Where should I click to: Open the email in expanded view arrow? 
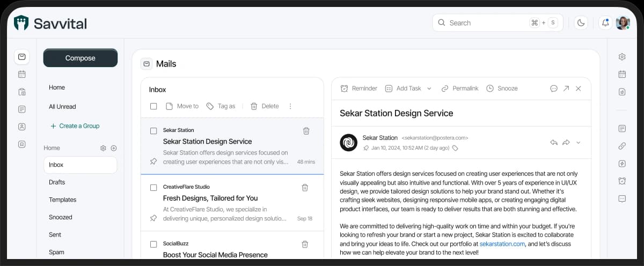click(x=566, y=88)
